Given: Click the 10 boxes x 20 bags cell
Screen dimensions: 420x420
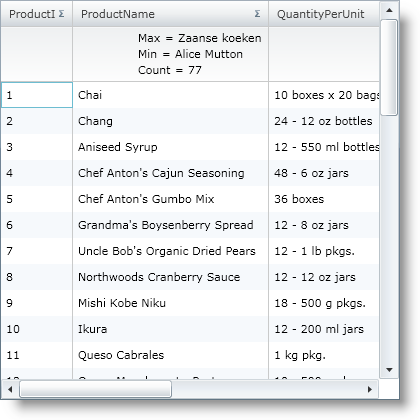Looking at the screenshot, I should pos(324,95).
